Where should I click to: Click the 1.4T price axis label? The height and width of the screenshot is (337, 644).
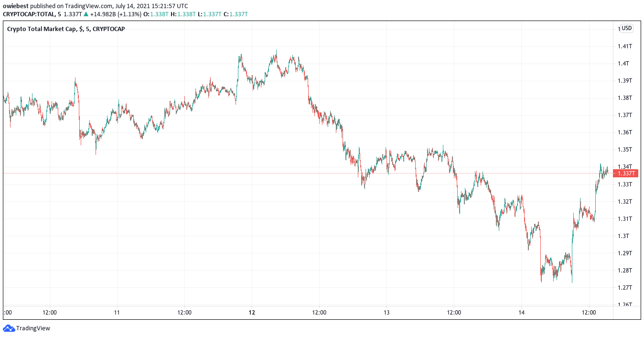pyautogui.click(x=624, y=64)
